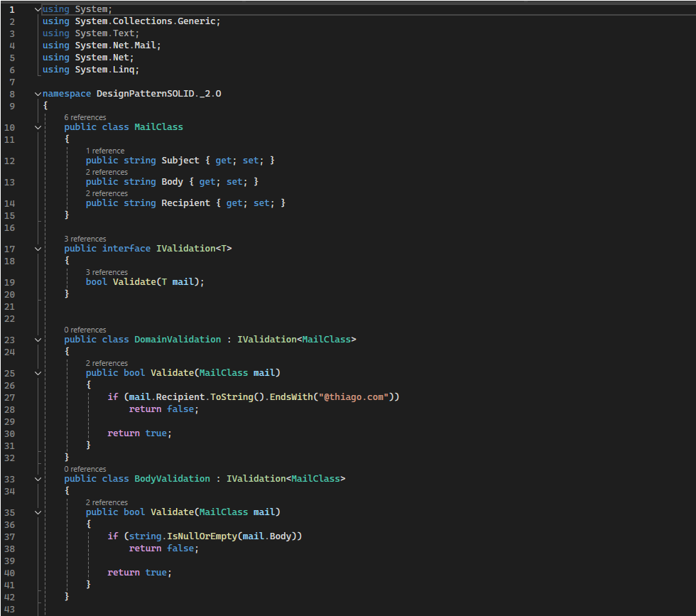Click line number 37 in the margin
This screenshot has width=696, height=616.
[x=10, y=537]
